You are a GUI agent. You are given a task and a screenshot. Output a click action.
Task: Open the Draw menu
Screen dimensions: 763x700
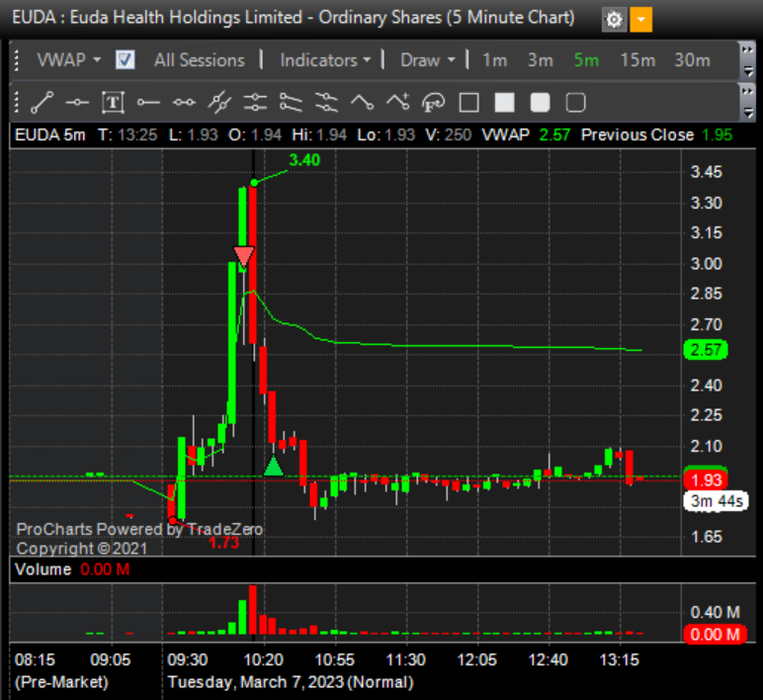tap(427, 60)
